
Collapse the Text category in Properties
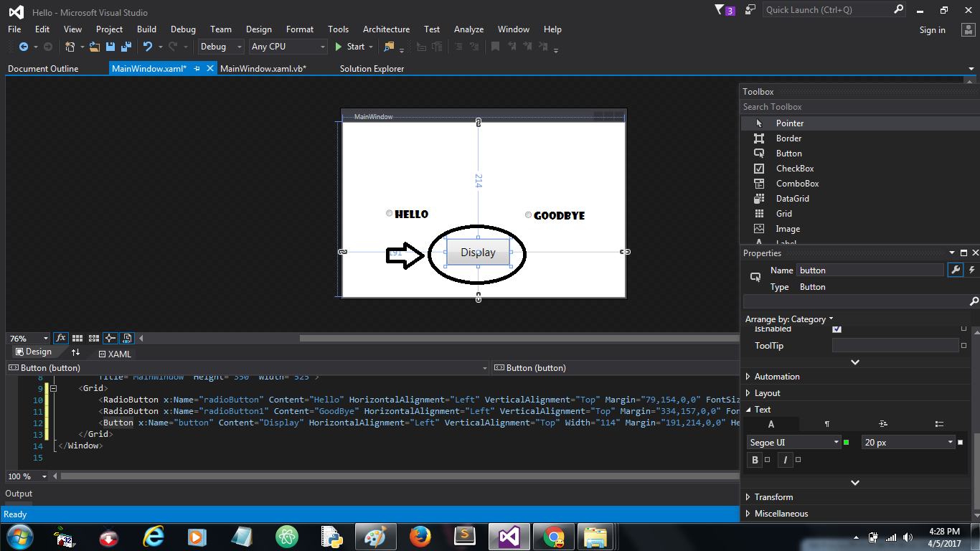[747, 409]
